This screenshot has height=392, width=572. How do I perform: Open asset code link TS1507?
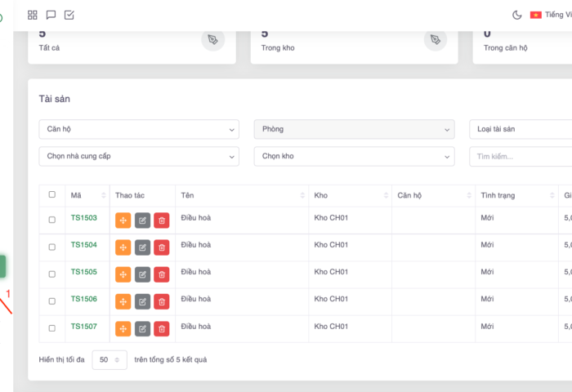(83, 327)
